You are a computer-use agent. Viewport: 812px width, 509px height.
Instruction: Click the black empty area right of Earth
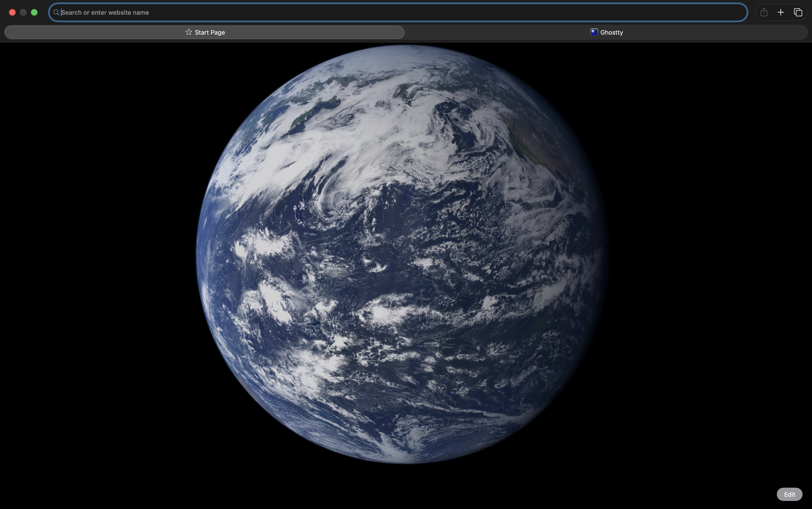708,256
